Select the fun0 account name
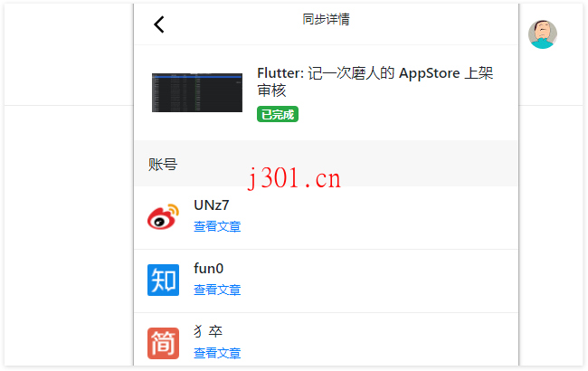 coord(208,269)
